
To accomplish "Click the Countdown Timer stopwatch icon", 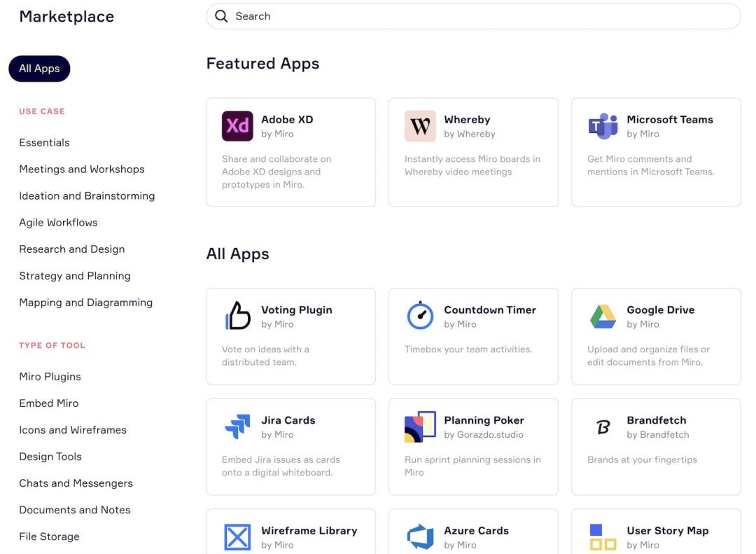I will pyautogui.click(x=420, y=316).
